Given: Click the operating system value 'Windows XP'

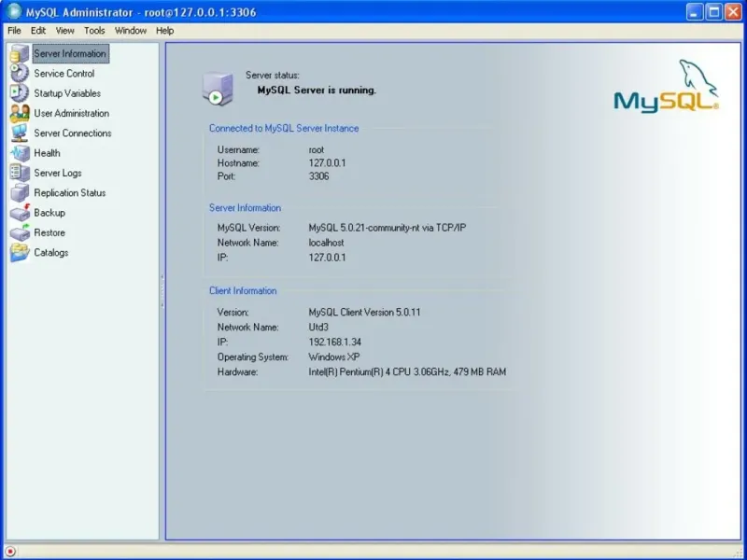Looking at the screenshot, I should (x=334, y=357).
